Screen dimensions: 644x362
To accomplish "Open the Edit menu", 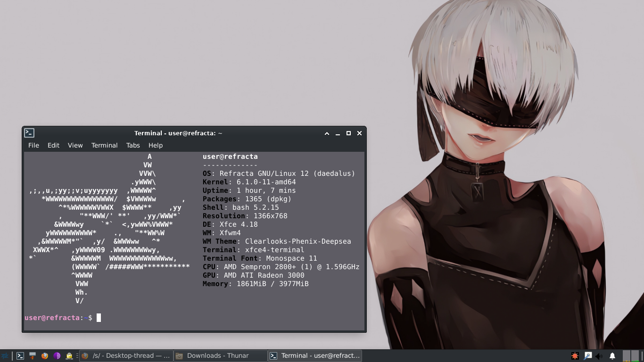I will pyautogui.click(x=53, y=145).
